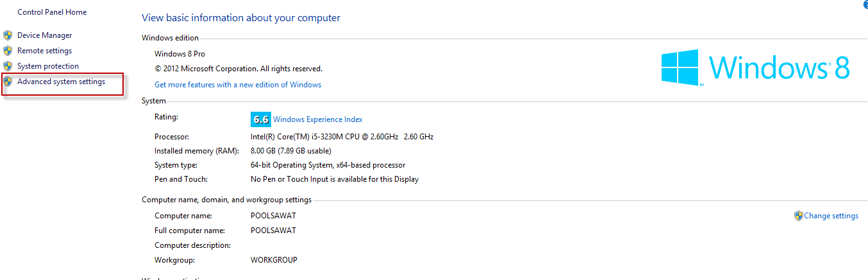Open Advanced system settings link

pos(61,82)
